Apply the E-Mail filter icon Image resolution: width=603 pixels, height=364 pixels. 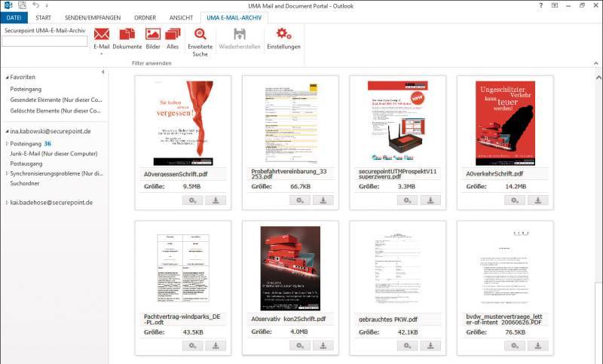coord(102,34)
